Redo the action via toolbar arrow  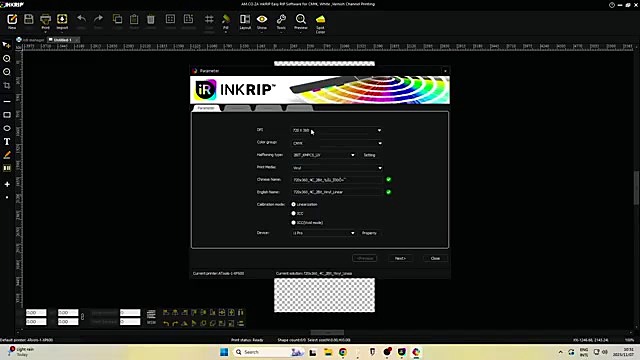pyautogui.click(x=98, y=19)
